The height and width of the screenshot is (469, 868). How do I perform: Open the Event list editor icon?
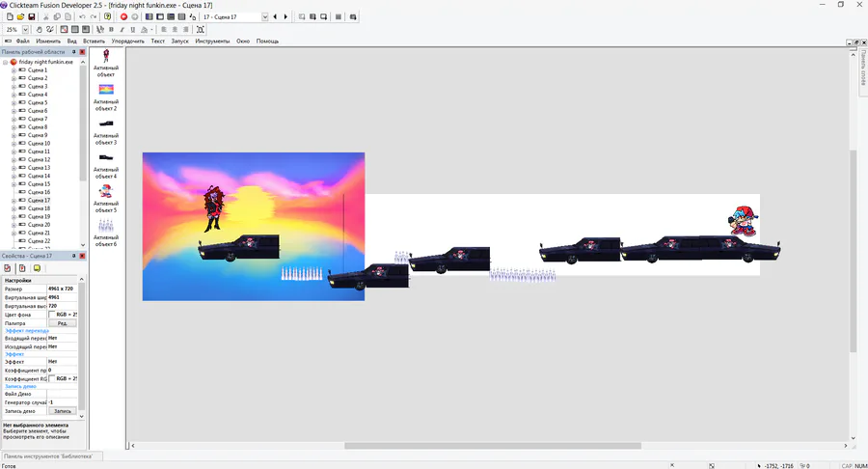(x=181, y=17)
